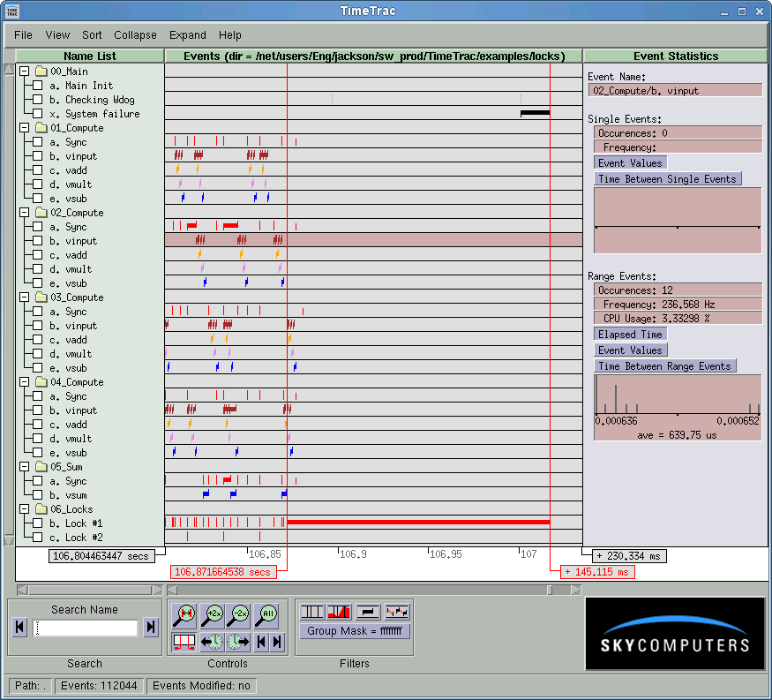Click Time Between Single Events button

pos(667,179)
